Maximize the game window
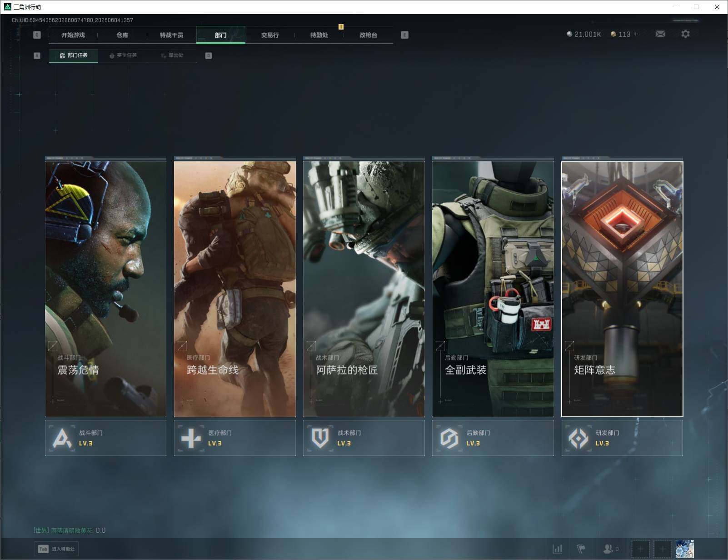728x560 pixels. pos(696,7)
